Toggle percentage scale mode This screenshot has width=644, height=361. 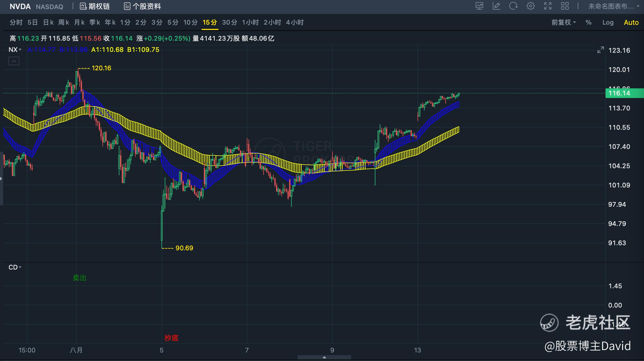pyautogui.click(x=588, y=22)
